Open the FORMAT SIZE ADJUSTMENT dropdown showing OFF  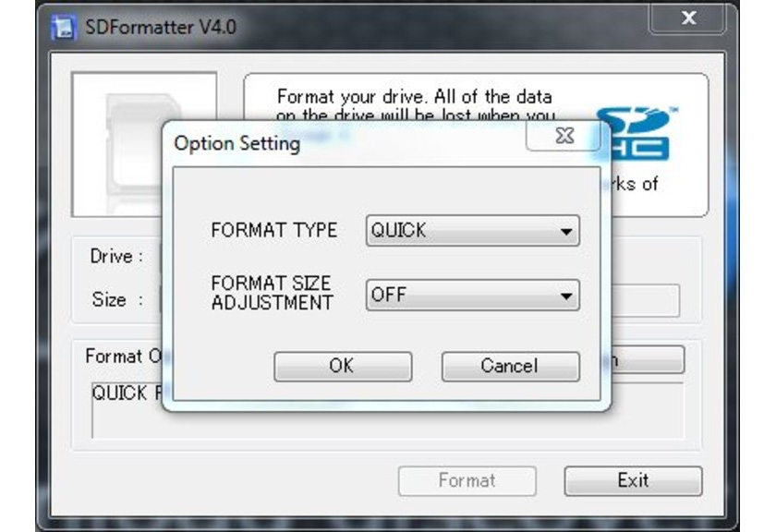[473, 296]
